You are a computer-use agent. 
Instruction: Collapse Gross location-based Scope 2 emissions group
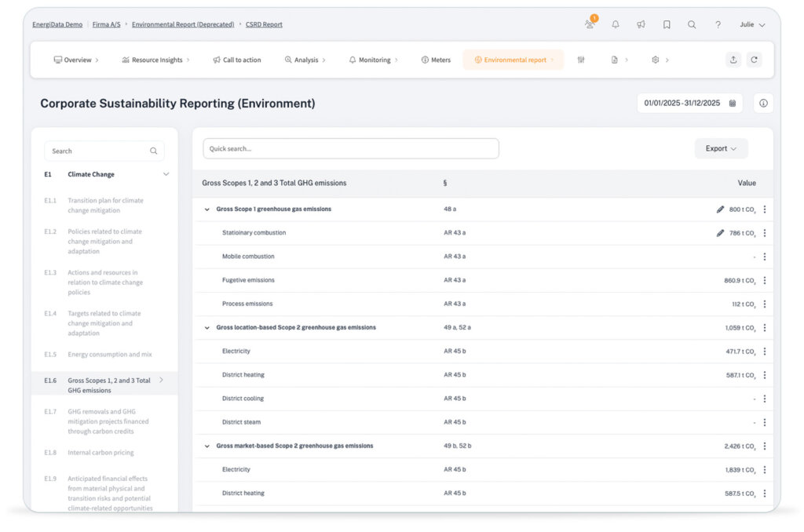[207, 327]
